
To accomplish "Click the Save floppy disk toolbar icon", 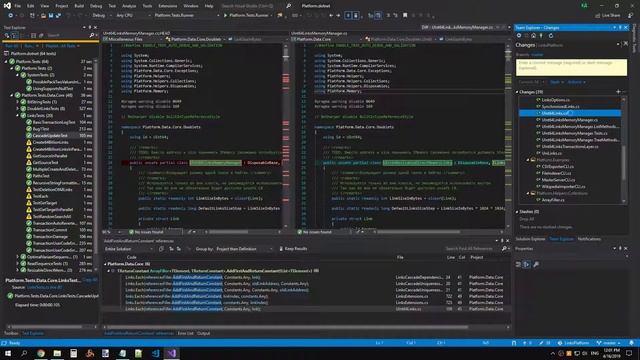I will click(x=51, y=16).
